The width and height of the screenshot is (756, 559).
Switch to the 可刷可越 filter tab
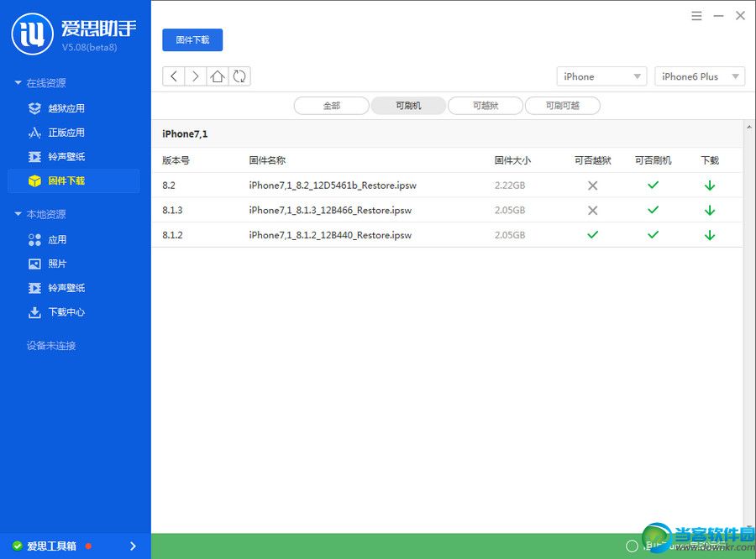pos(563,106)
